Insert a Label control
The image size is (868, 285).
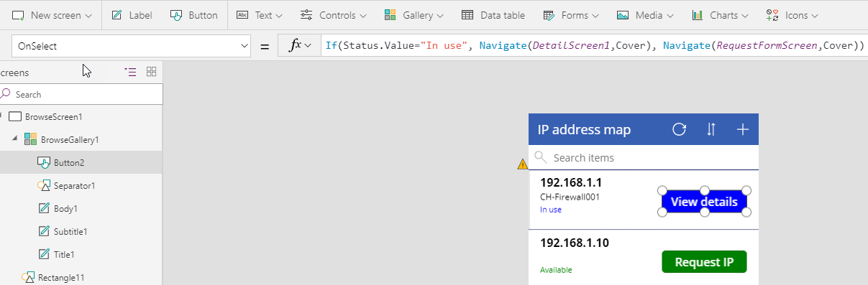tap(132, 15)
